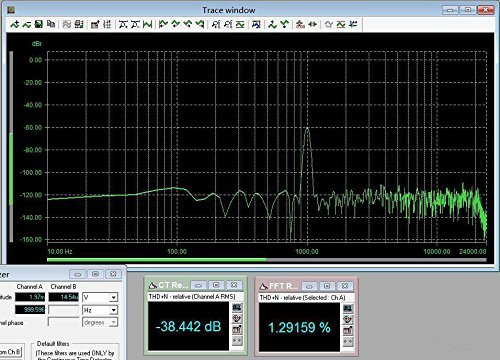This screenshot has width=500, height=360.
Task: Maximize the Trace window
Action: click(x=468, y=10)
